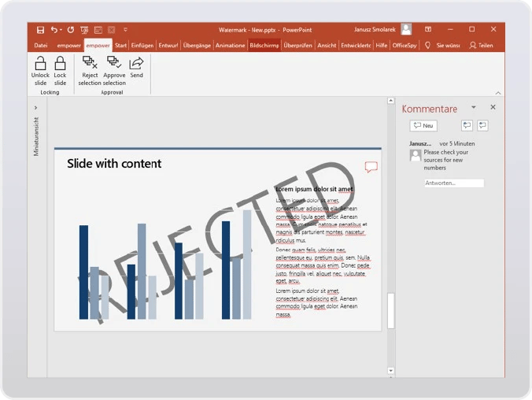Image resolution: width=532 pixels, height=400 pixels.
Task: Click the Slide with content title
Action: coord(114,163)
